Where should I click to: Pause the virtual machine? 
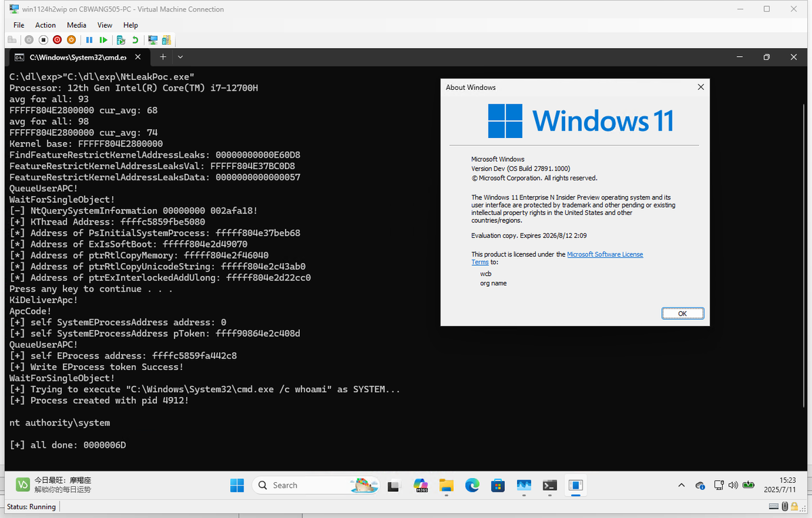89,40
